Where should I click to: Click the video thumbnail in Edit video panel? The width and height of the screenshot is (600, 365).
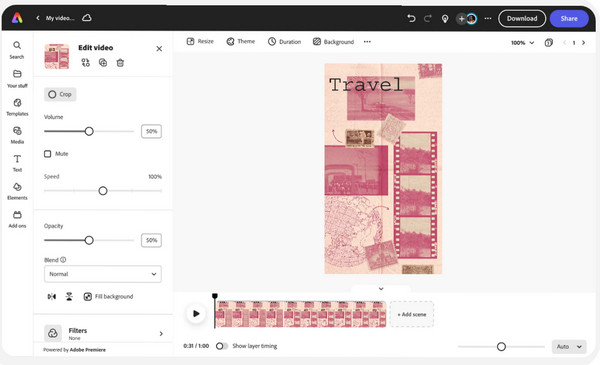pyautogui.click(x=57, y=56)
